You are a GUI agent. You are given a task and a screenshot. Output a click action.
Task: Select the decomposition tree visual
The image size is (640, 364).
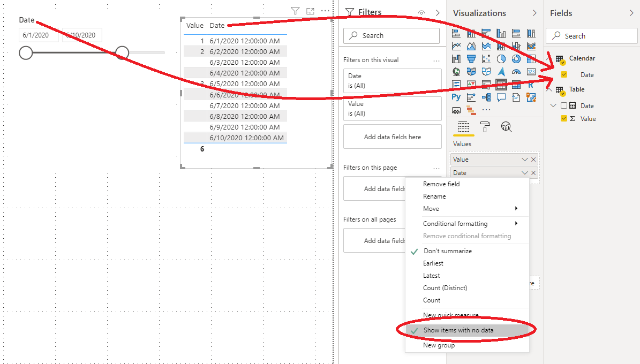[x=486, y=97]
